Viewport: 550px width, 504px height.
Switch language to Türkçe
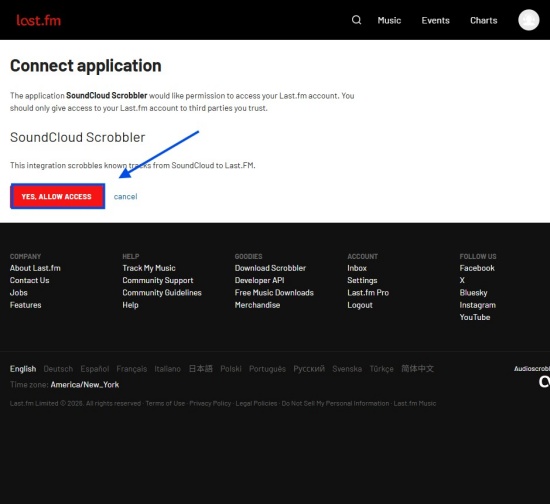[381, 369]
